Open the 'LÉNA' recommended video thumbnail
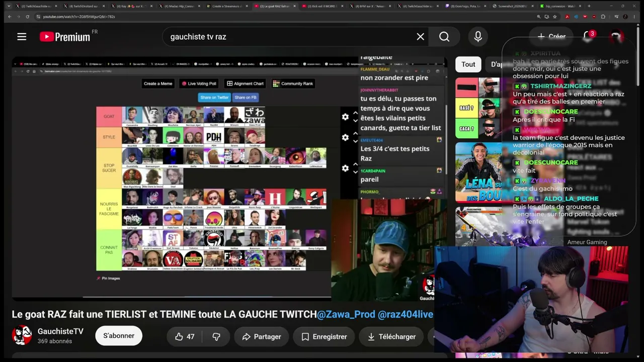Image resolution: width=644 pixels, height=362 pixels. click(479, 172)
